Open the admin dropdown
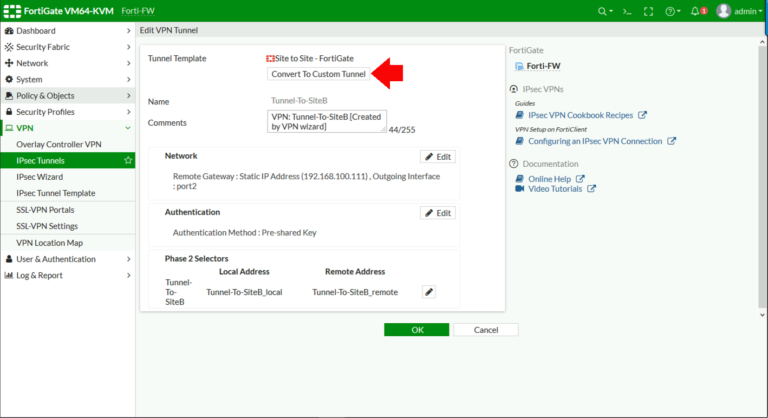Image resolution: width=768 pixels, height=418 pixels. pos(748,11)
